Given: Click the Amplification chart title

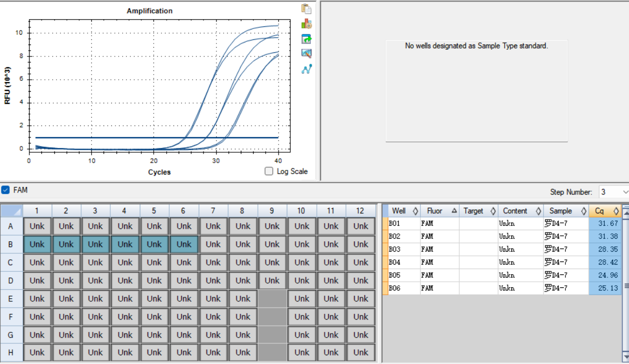Looking at the screenshot, I should coord(150,11).
